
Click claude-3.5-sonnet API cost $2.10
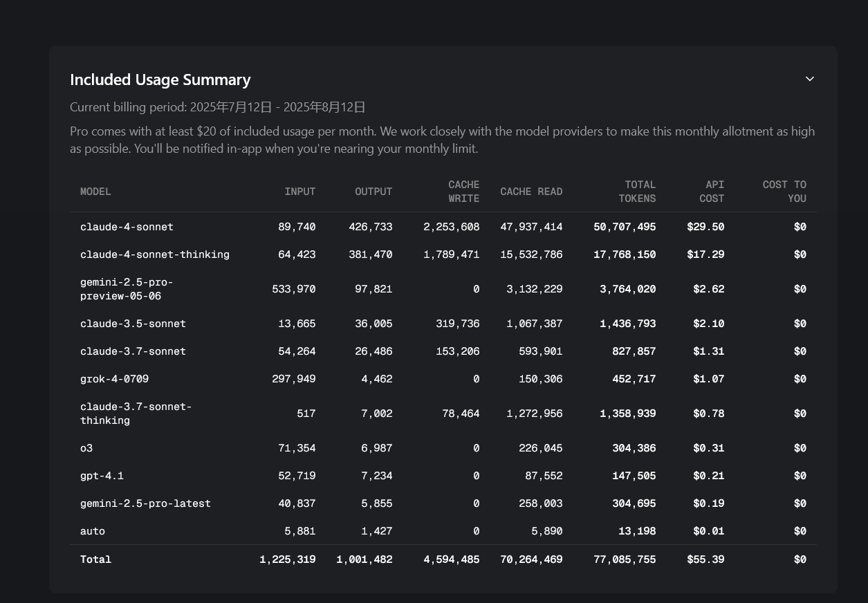pyautogui.click(x=709, y=324)
